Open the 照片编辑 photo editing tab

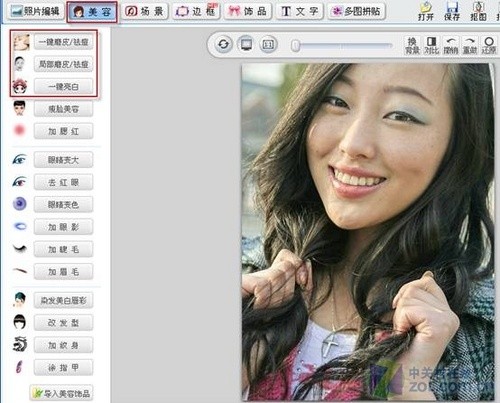(35, 12)
